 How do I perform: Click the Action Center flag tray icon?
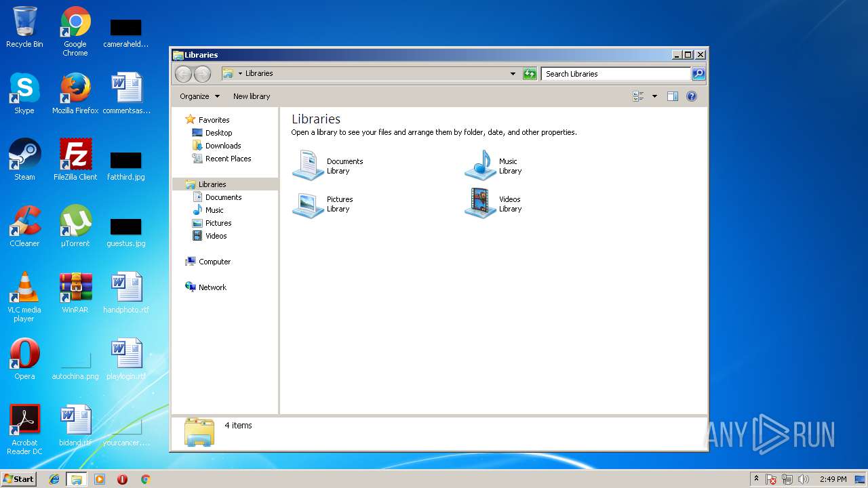pos(771,479)
